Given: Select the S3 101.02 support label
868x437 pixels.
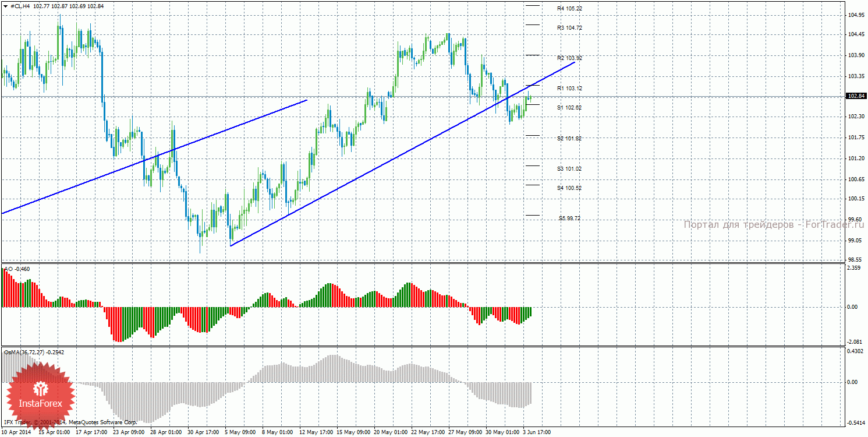Looking at the screenshot, I should click(x=569, y=169).
